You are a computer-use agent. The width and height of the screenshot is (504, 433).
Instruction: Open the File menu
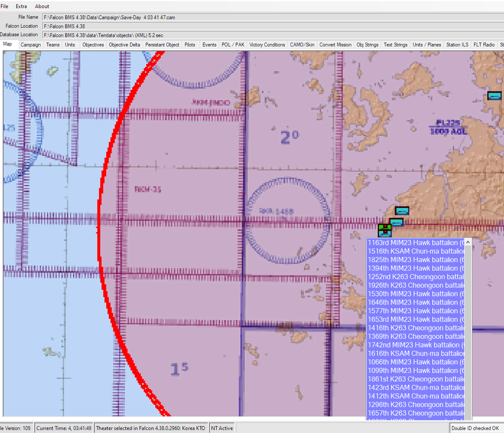4,6
